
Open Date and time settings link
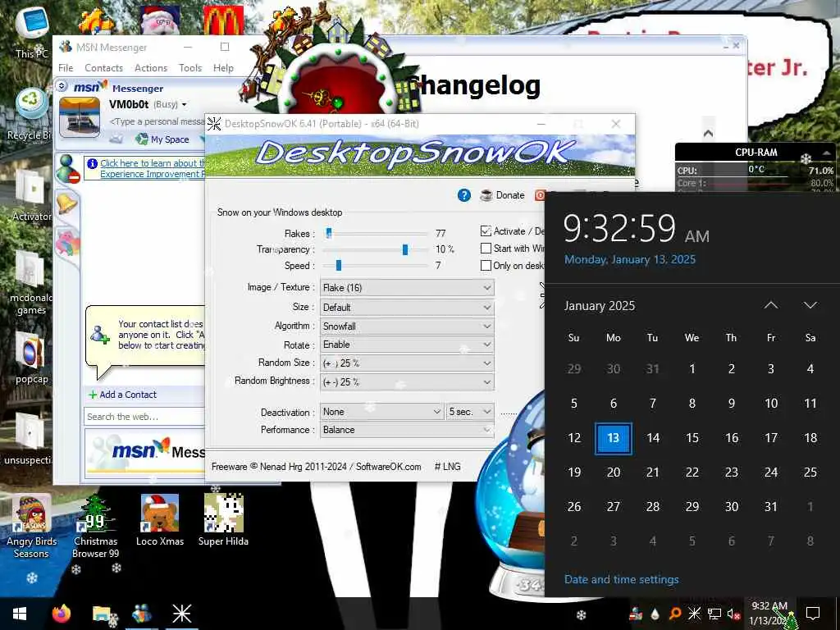(622, 580)
